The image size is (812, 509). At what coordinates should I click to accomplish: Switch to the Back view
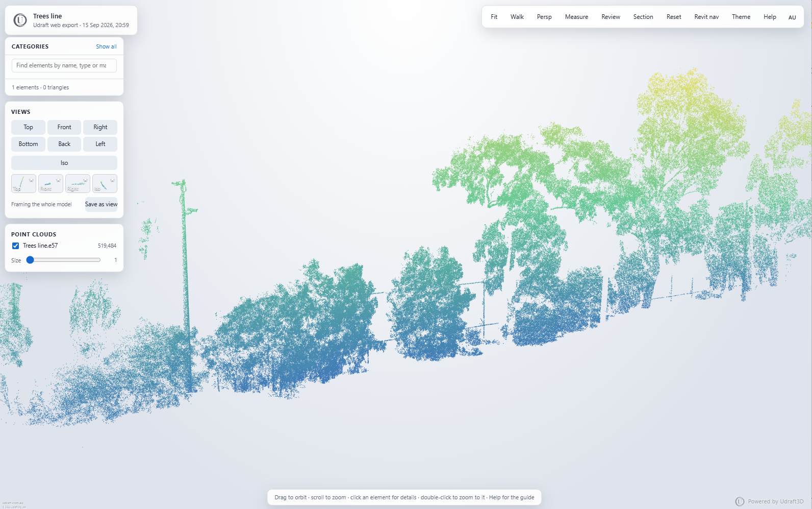[64, 144]
